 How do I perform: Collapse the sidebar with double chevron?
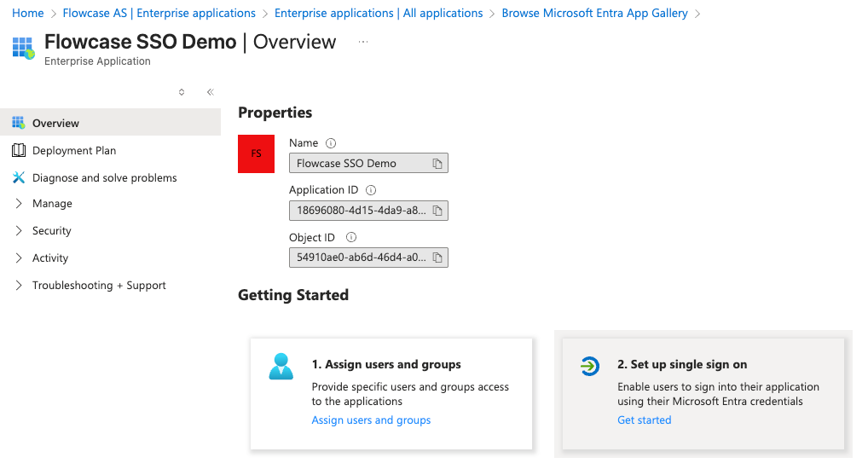[211, 92]
